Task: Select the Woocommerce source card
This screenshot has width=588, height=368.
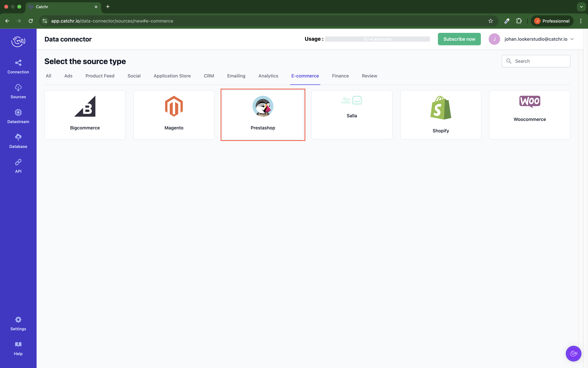Action: (x=530, y=115)
